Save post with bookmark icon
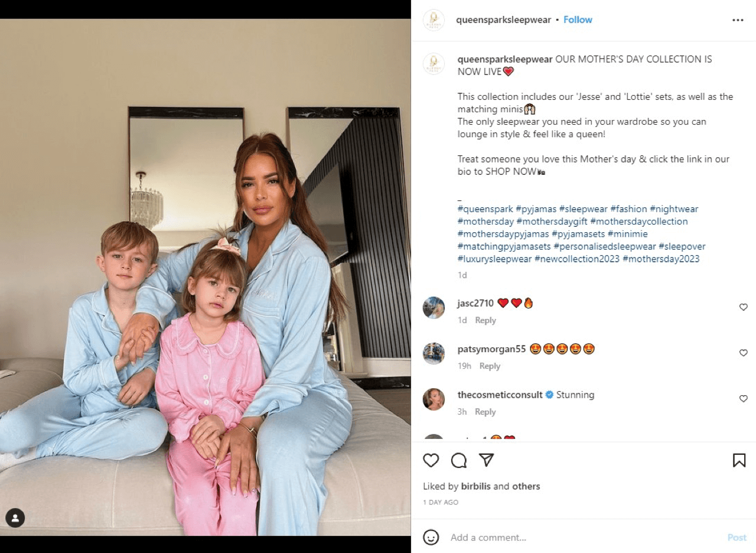Viewport: 756px width, 553px height. (x=739, y=460)
